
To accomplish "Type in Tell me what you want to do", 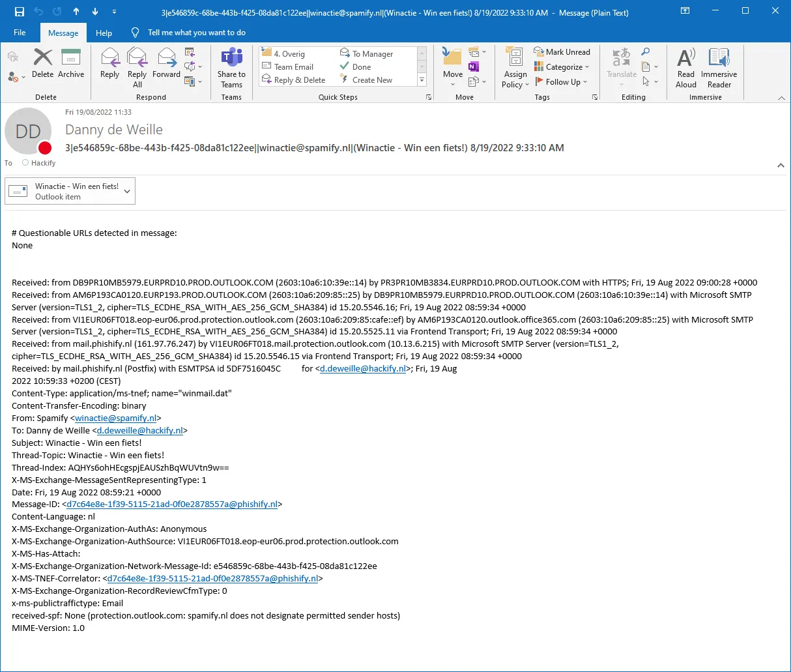I will pos(196,33).
